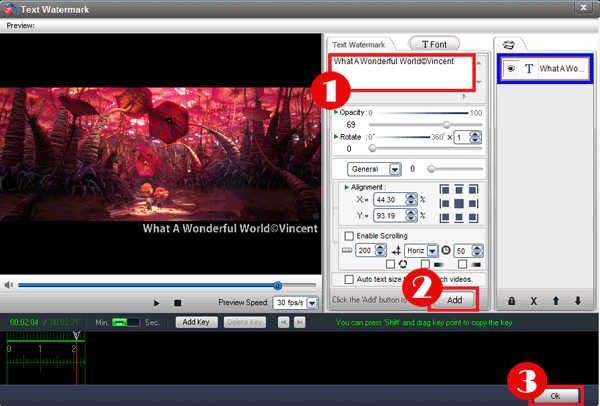The image size is (600, 406).
Task: Open the Preview Speed 30 fps/s dropdown
Action: pos(313,303)
